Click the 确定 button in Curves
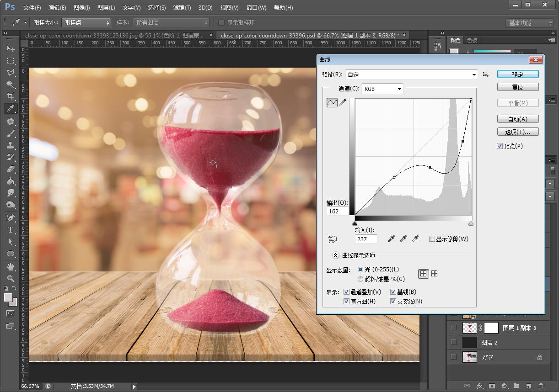Viewport: 559px width, 392px height. [517, 74]
